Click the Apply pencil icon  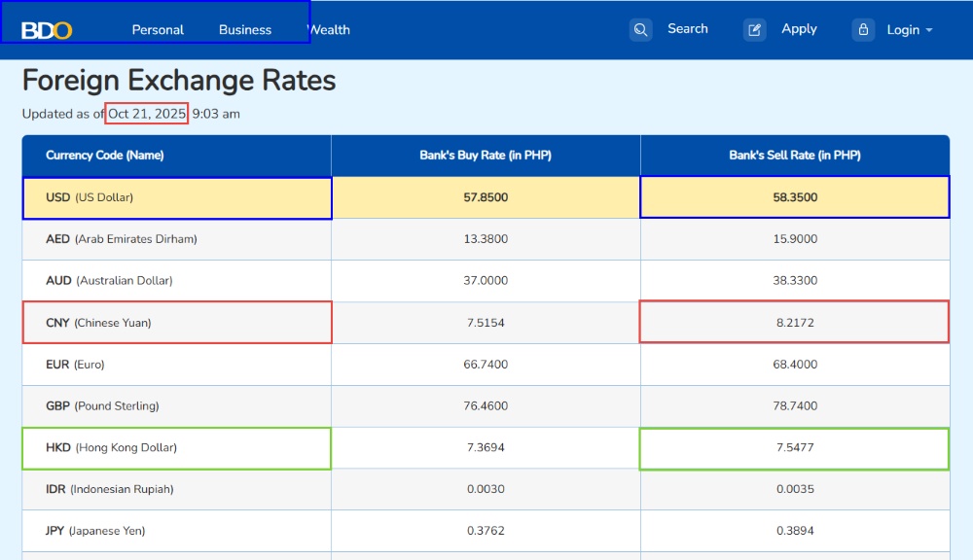[755, 30]
